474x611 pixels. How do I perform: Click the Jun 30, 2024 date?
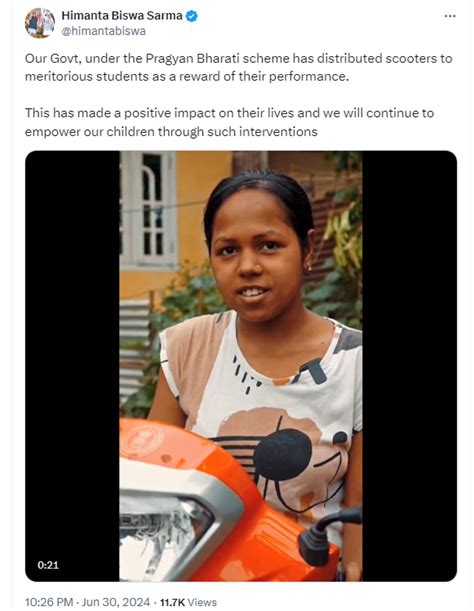click(x=116, y=602)
